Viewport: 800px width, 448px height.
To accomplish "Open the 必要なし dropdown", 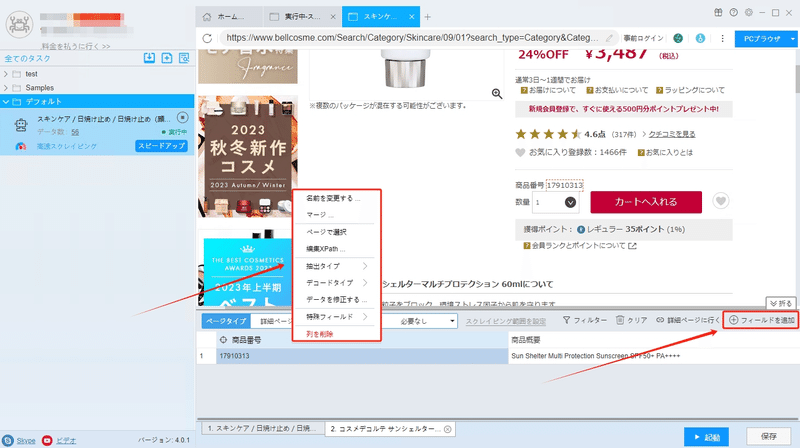I will coord(452,321).
